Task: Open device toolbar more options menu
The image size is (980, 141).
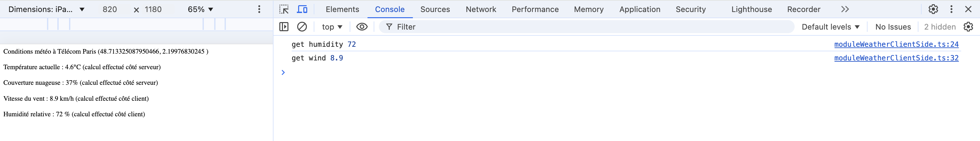Action: 259,9
